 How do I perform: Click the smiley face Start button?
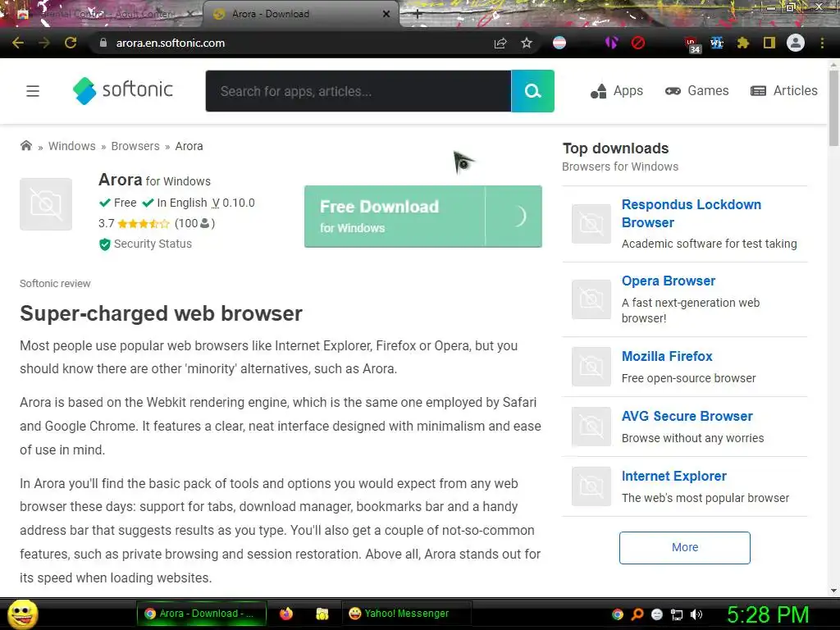click(x=22, y=614)
